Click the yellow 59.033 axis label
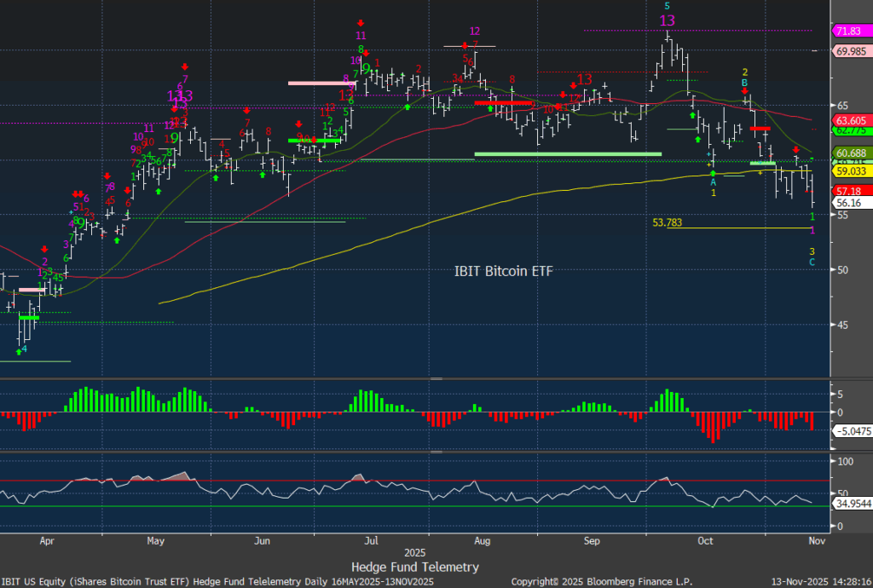The image size is (873, 588). (x=848, y=170)
